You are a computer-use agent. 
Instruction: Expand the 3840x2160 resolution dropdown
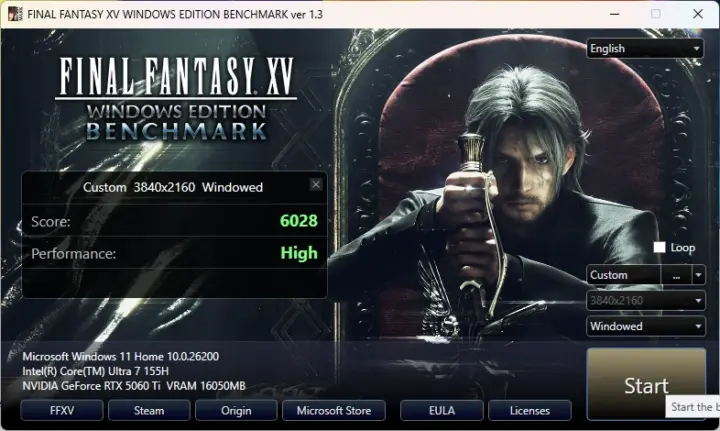646,301
